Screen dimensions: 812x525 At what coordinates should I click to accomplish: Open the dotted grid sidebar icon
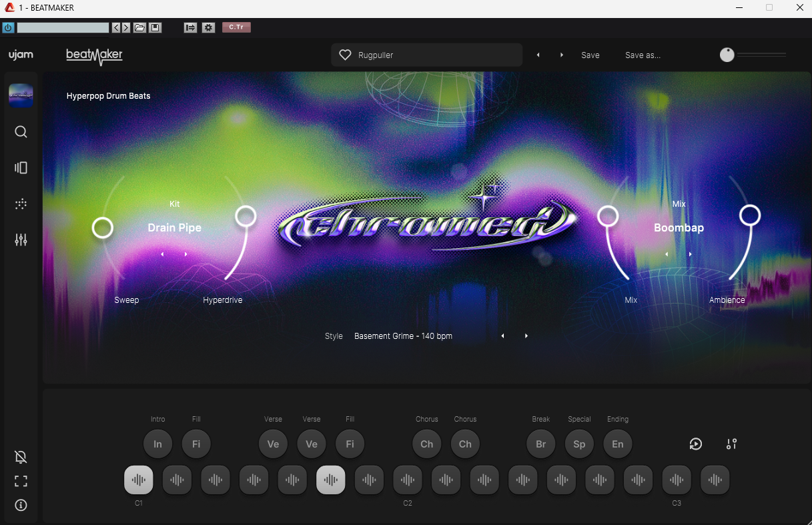[x=21, y=204]
